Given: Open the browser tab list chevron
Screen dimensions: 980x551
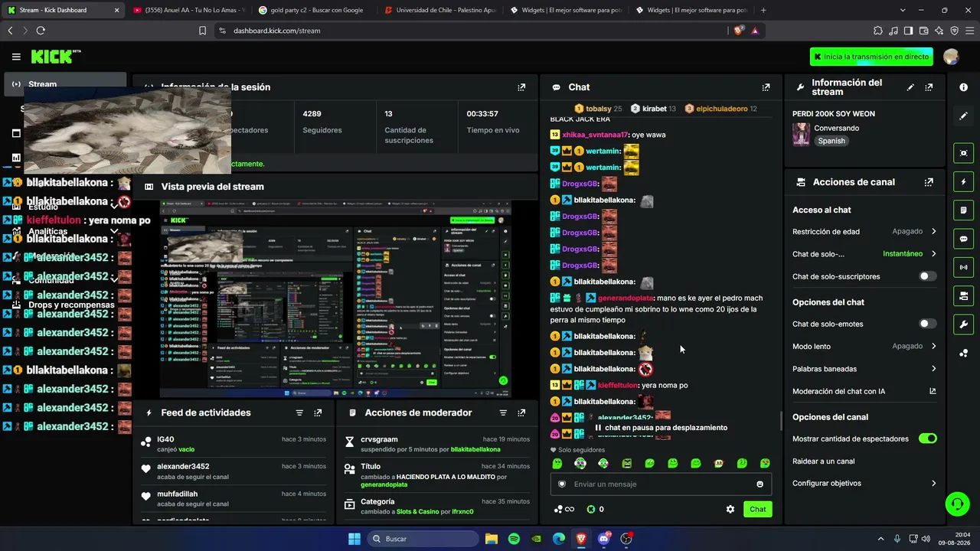Looking at the screenshot, I should pyautogui.click(x=903, y=10).
